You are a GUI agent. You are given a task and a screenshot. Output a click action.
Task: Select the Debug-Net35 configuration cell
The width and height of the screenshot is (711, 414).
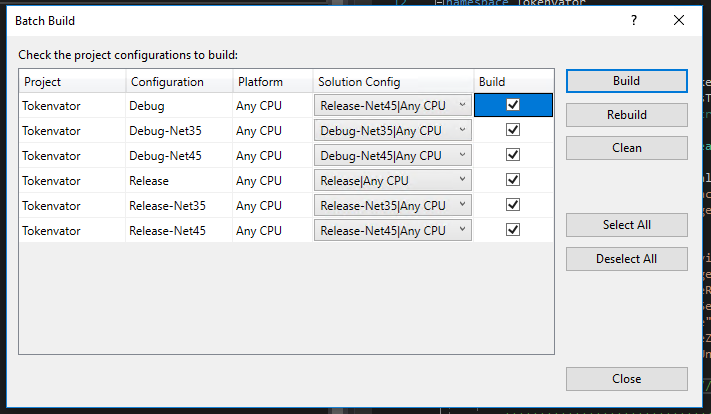click(x=179, y=131)
